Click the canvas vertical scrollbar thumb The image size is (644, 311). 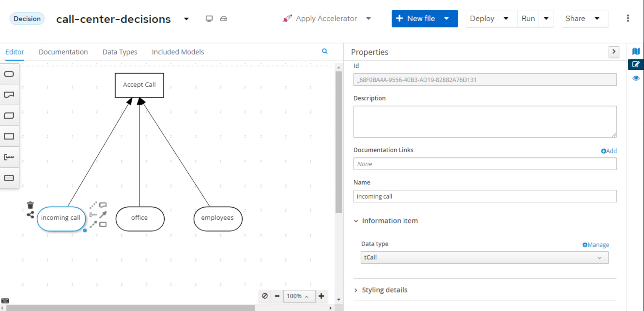[339, 142]
